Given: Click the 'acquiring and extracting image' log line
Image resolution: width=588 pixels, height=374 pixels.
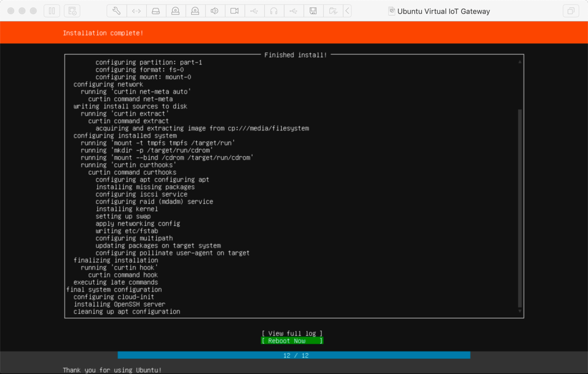Looking at the screenshot, I should pyautogui.click(x=202, y=128).
